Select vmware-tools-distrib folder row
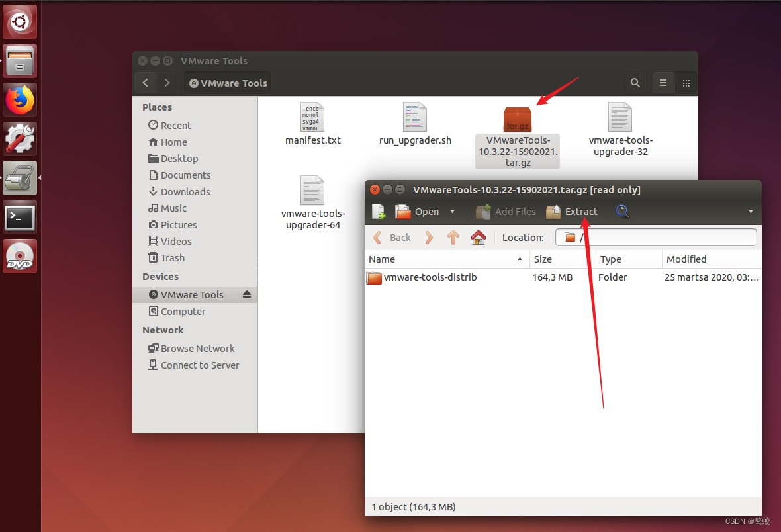781x532 pixels. [x=563, y=277]
